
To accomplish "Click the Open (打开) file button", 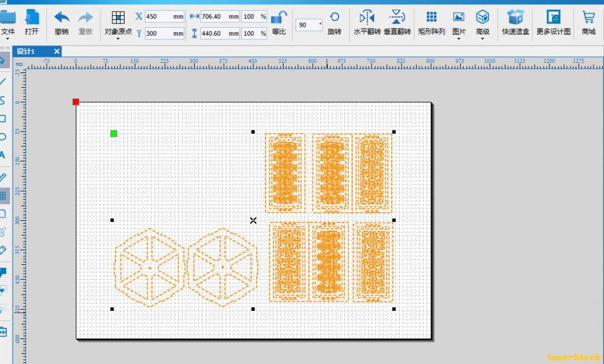I will tap(31, 23).
